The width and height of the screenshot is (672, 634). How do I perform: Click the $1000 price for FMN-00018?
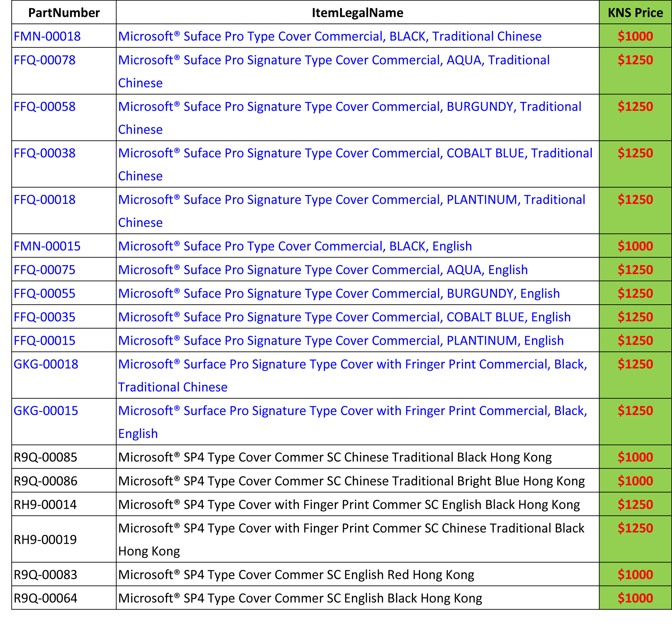[x=635, y=36]
